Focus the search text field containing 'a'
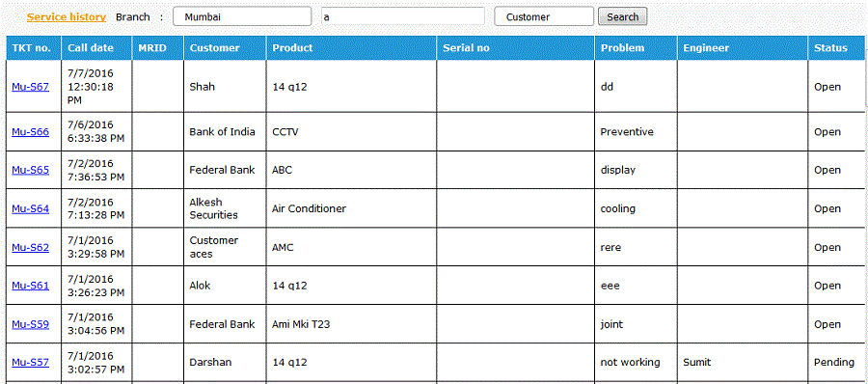Screen dimensions: 868x384 pos(403,16)
